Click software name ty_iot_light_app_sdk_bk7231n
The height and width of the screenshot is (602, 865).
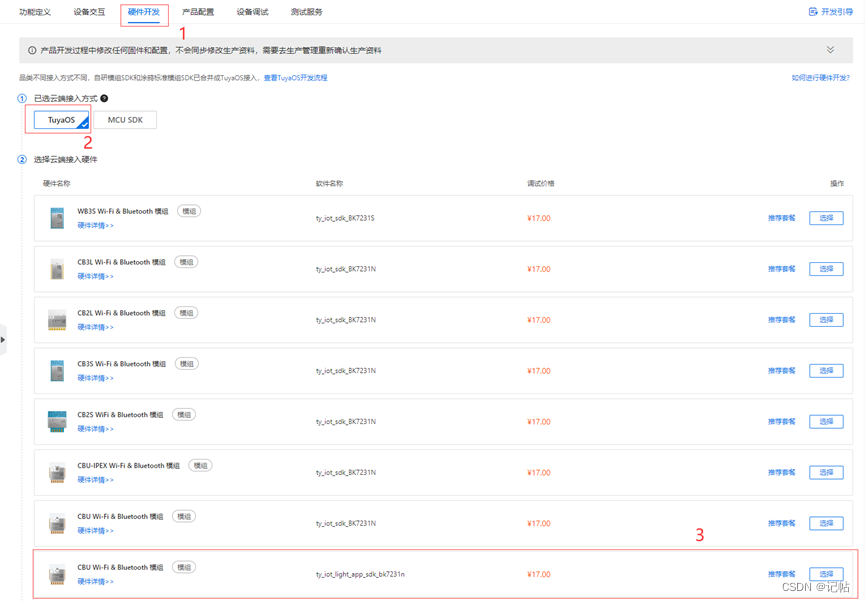pyautogui.click(x=360, y=574)
